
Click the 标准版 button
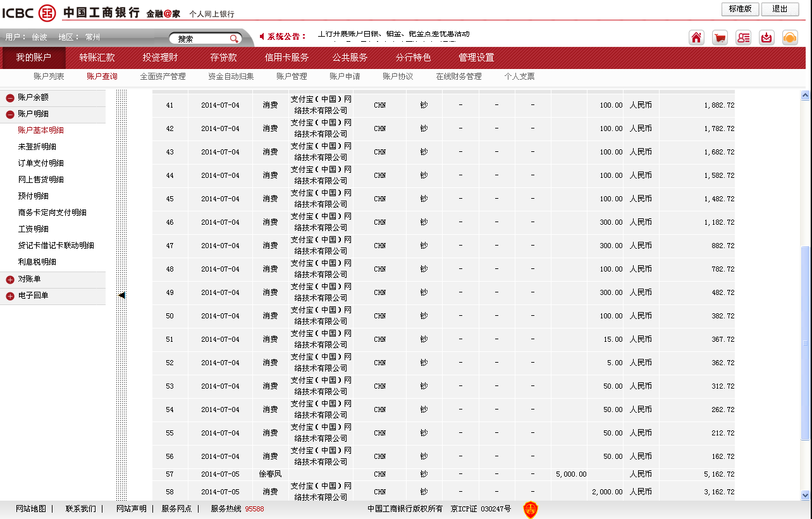pos(740,9)
